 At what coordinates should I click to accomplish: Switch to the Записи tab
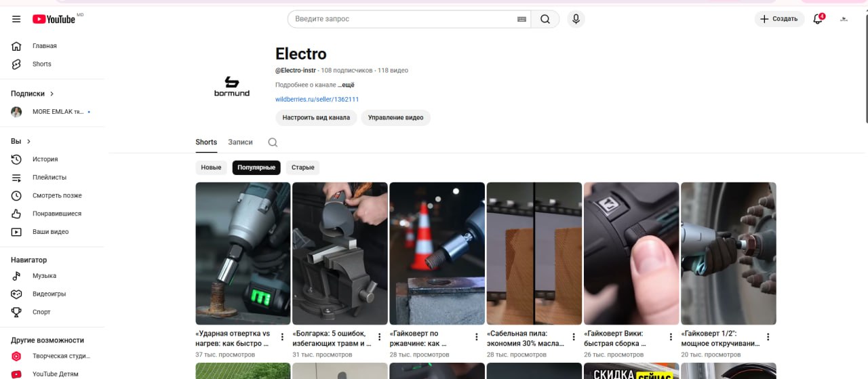point(240,142)
